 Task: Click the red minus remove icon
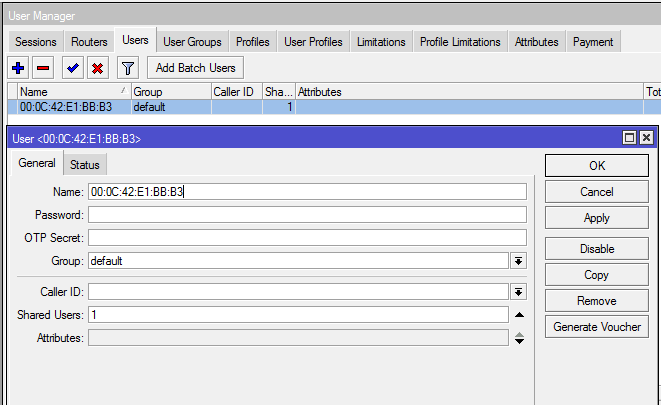pyautogui.click(x=43, y=68)
